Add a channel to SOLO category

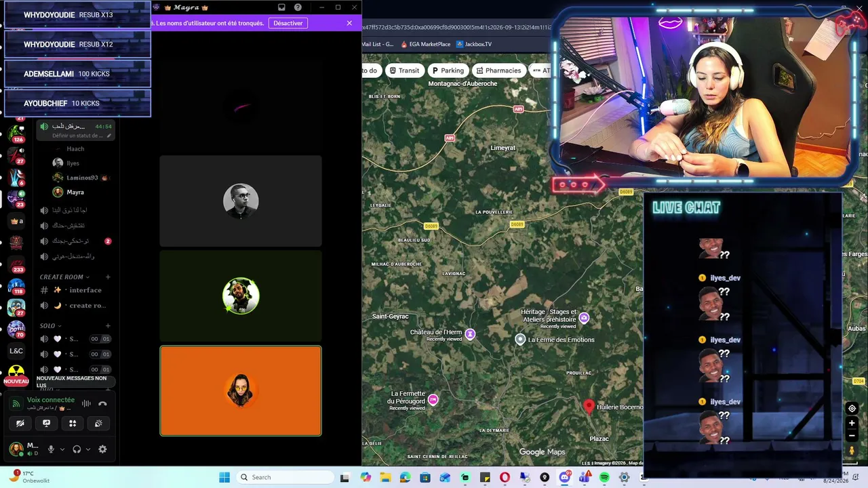pos(108,325)
